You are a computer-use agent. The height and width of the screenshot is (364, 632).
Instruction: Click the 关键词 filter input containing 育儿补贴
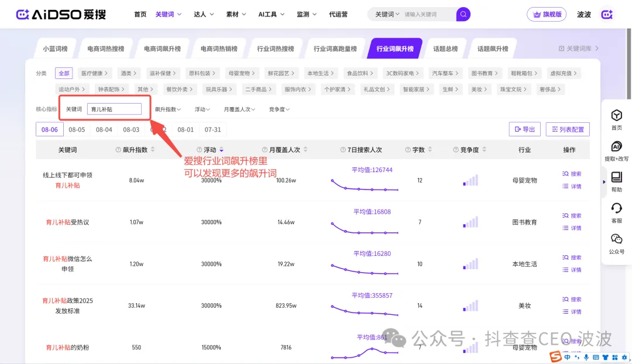tap(114, 109)
